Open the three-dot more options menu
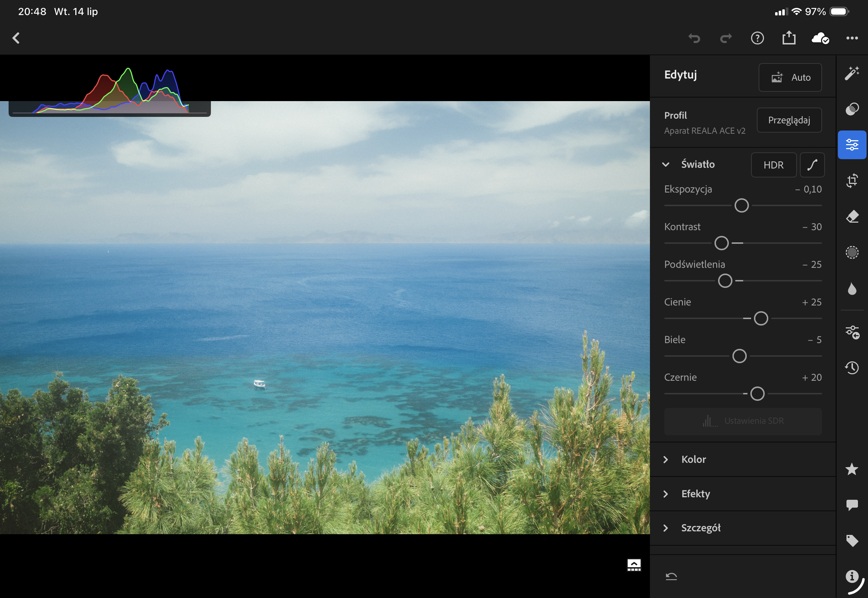The height and width of the screenshot is (598, 868). click(852, 38)
